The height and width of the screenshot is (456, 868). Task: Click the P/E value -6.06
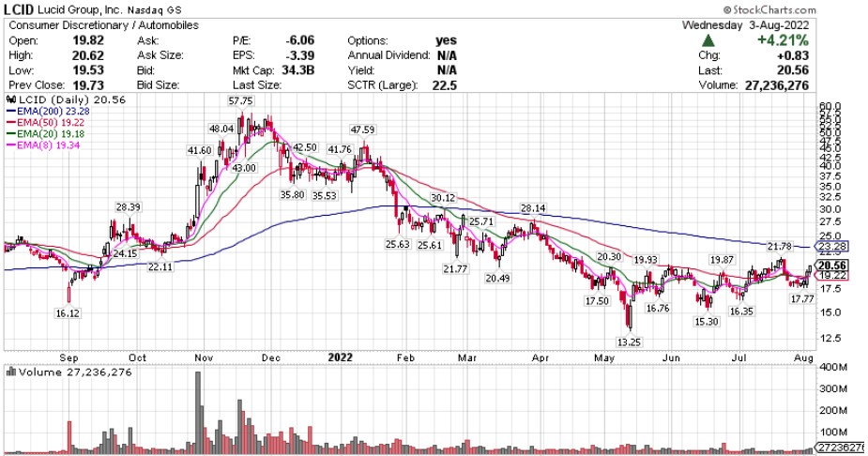click(299, 40)
